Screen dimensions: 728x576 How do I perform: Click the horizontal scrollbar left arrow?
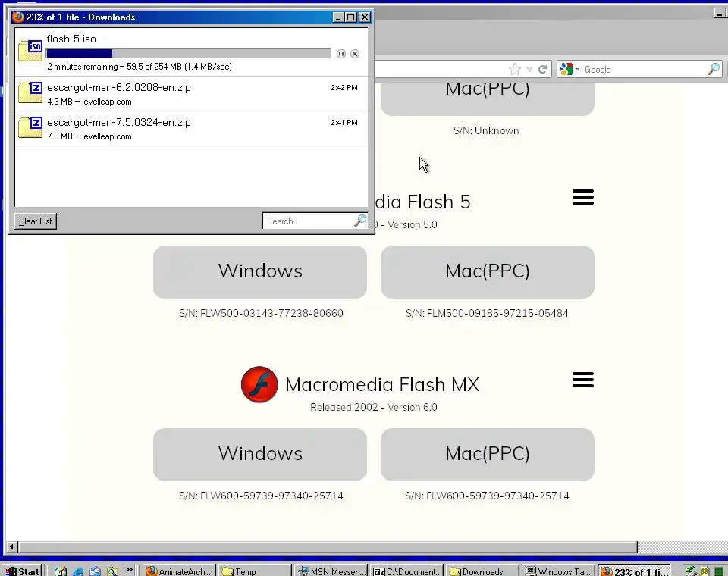tap(12, 546)
